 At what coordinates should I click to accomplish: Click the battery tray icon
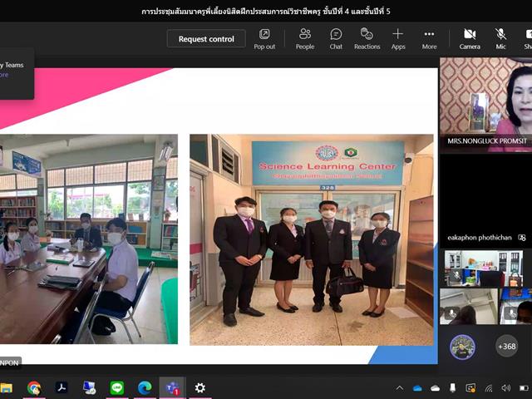[525, 388]
